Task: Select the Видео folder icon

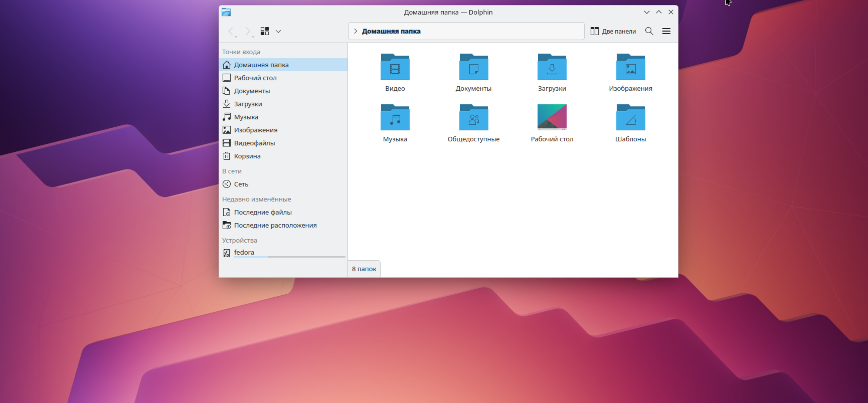Action: click(x=395, y=67)
